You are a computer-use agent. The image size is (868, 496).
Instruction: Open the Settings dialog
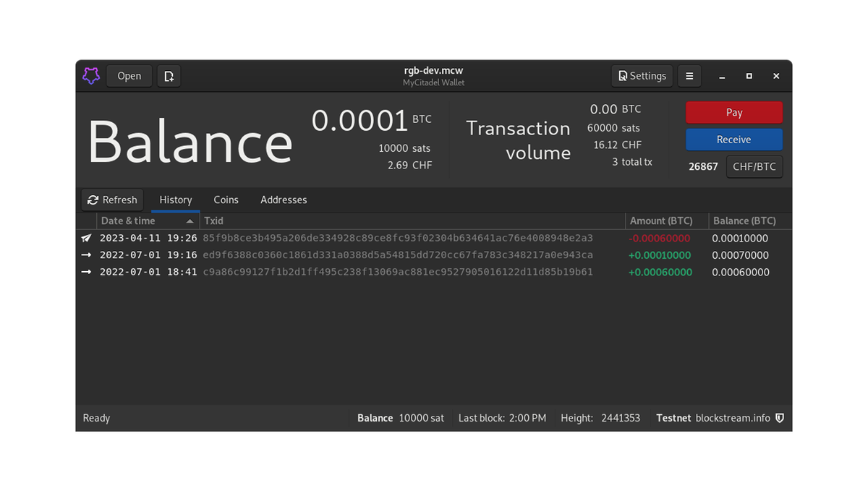(642, 76)
